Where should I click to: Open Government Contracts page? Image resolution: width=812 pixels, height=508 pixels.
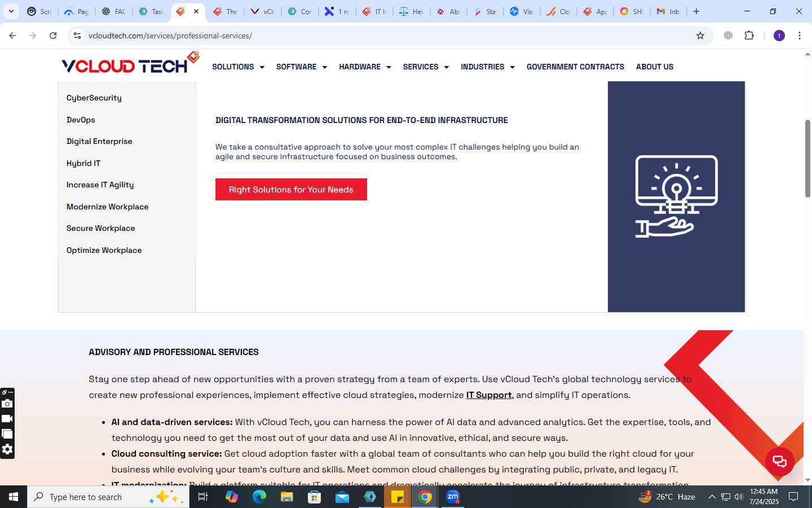575,67
